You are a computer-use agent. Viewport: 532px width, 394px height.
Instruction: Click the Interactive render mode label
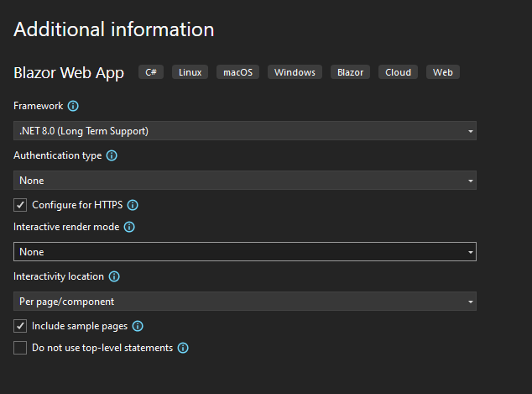66,227
